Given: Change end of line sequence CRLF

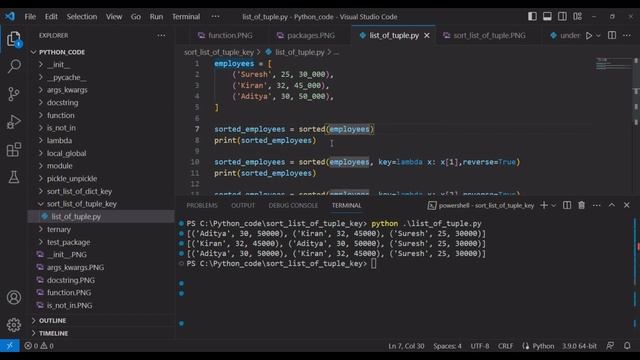Looking at the screenshot, I should point(505,346).
